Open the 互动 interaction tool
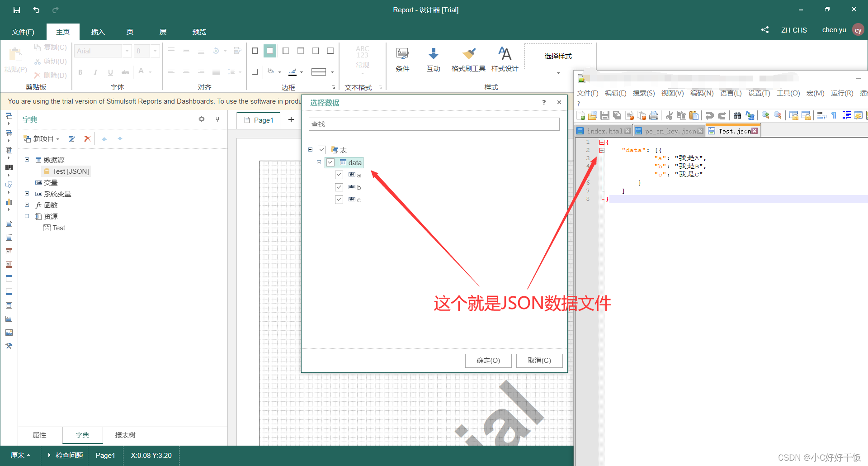This screenshot has width=868, height=466. pos(433,60)
